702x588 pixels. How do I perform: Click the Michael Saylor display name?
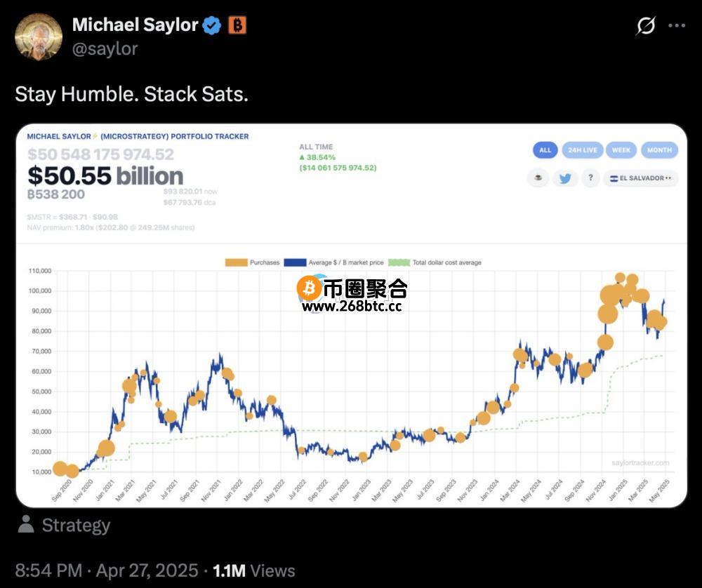(135, 25)
